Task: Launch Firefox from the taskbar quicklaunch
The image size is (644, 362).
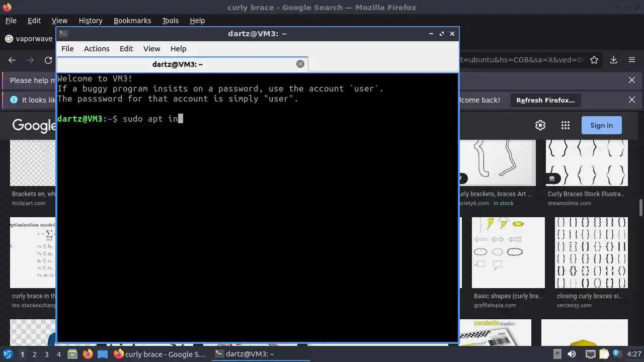Action: click(x=88, y=354)
